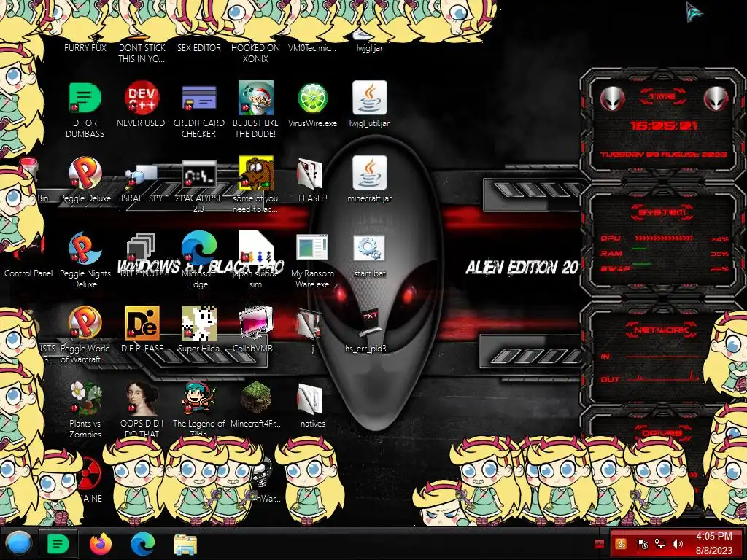747x560 pixels.
Task: Launch 2PACALYPSE 2.3 command prompt icon
Action: pos(198,174)
